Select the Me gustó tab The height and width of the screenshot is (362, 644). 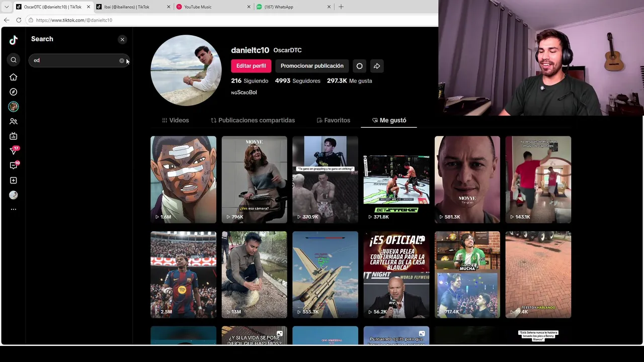tap(389, 120)
